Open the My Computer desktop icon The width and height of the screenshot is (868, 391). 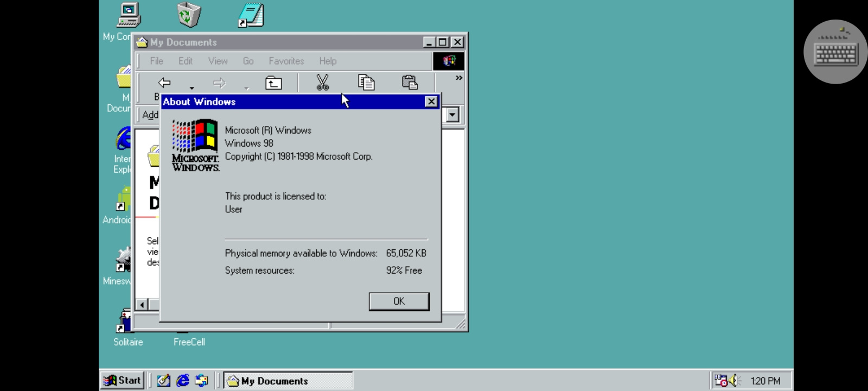tap(129, 15)
